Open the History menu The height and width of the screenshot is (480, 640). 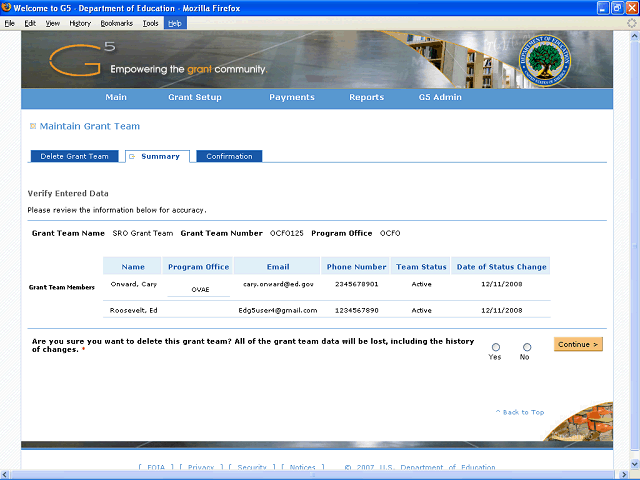click(x=80, y=22)
